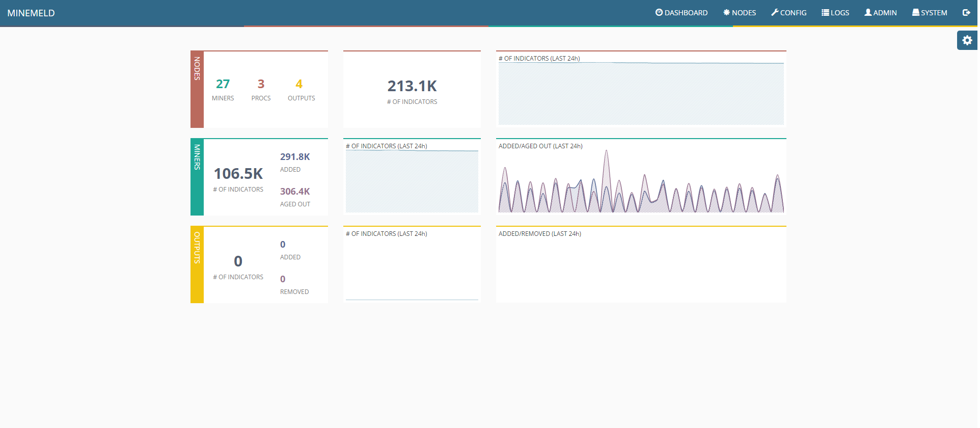Click the top indicators last 24h chart

click(641, 93)
